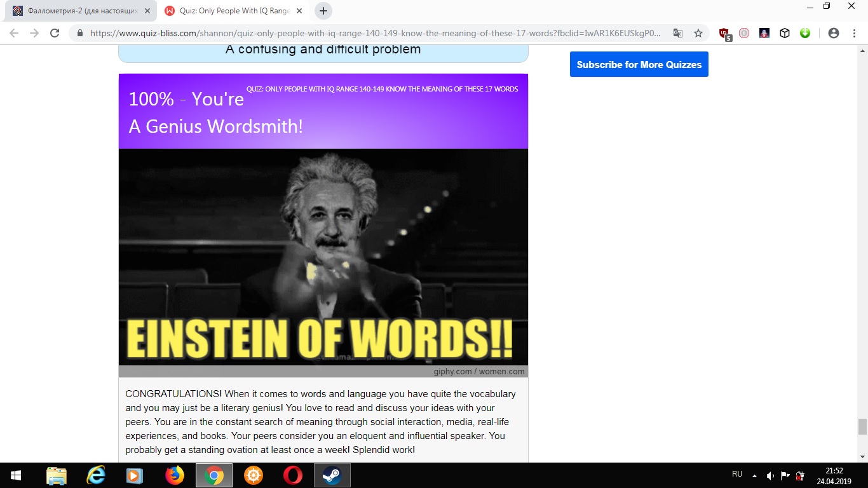Open Windows Media Player from the taskbar

(x=134, y=475)
